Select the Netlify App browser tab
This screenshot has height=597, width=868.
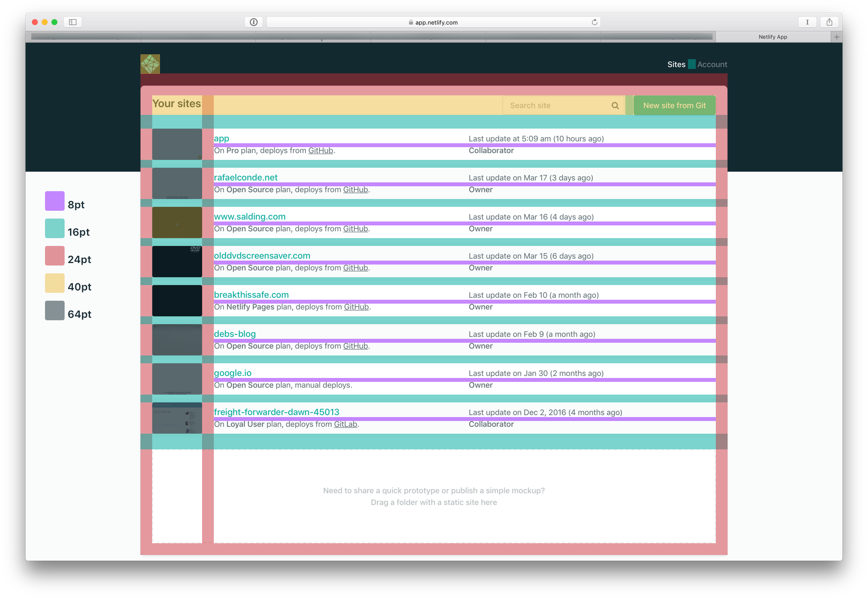click(773, 37)
